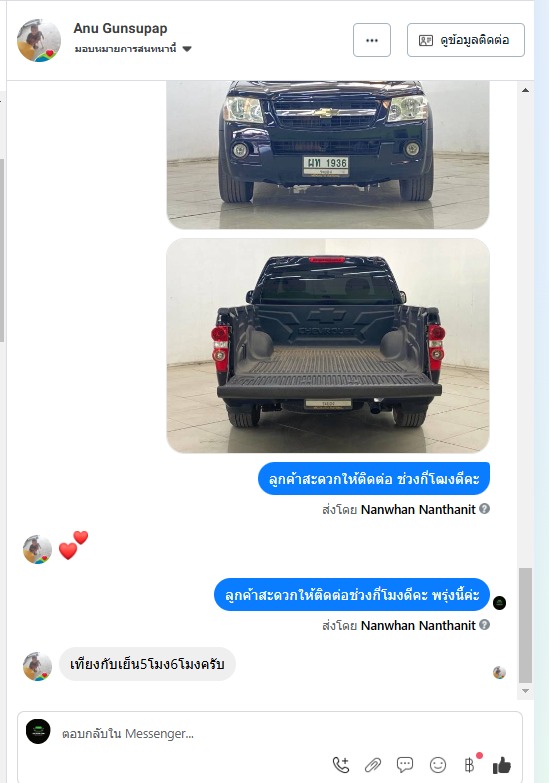Expand the assign conversation dropdown arrow
The image size is (549, 783).
[187, 49]
